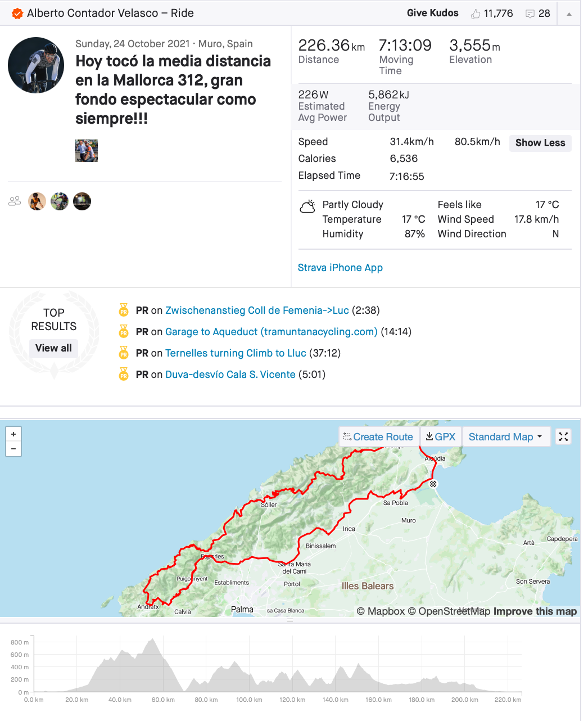Collapse the stats with Show Less

click(540, 143)
